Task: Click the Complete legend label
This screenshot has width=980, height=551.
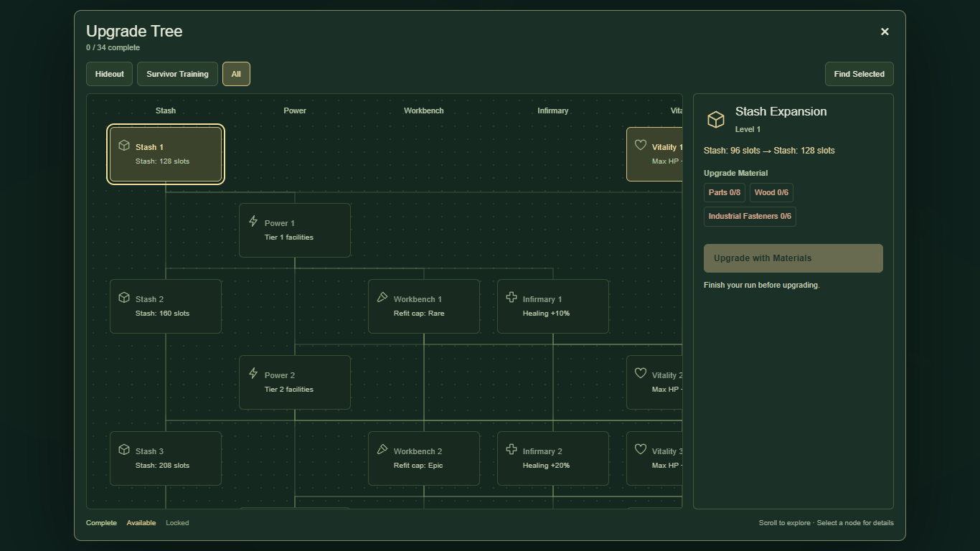Action: 101,523
